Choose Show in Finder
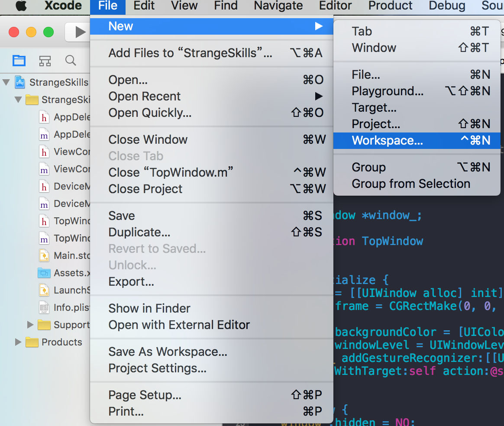Screen dimensions: 504x426 tap(211, 308)
